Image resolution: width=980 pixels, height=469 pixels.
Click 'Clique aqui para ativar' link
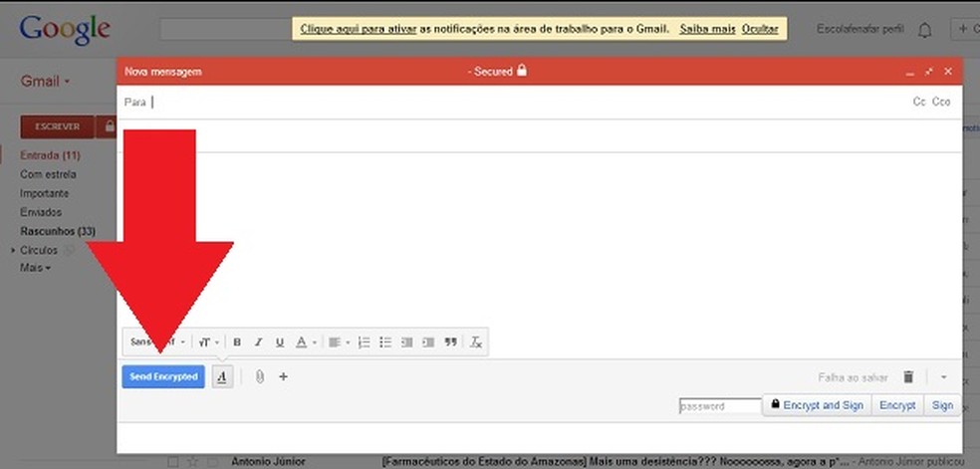359,29
